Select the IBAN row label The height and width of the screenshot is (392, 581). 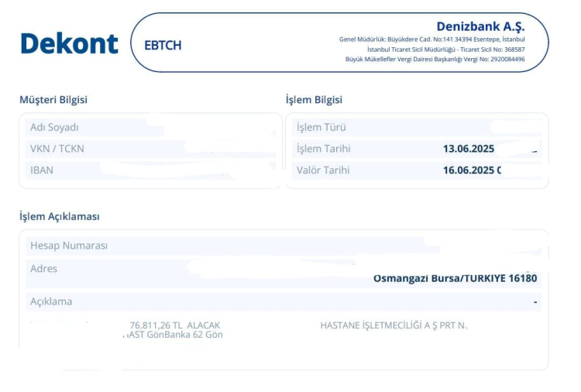tap(42, 170)
